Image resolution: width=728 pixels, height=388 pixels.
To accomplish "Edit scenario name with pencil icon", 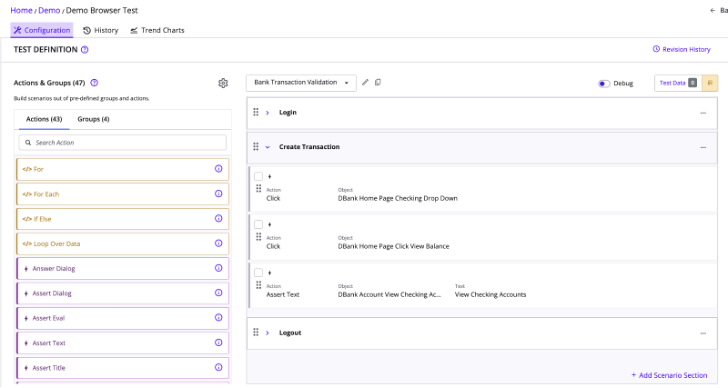I will [365, 82].
